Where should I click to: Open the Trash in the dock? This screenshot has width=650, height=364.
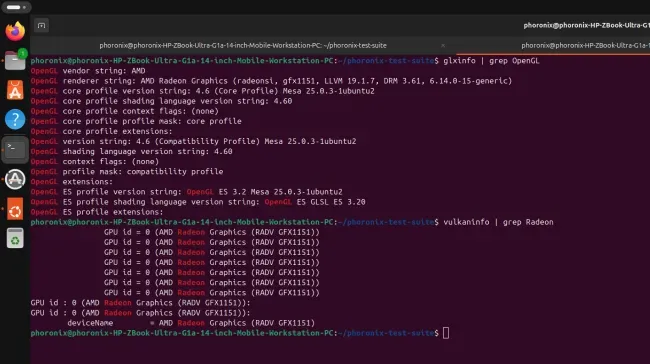15,238
